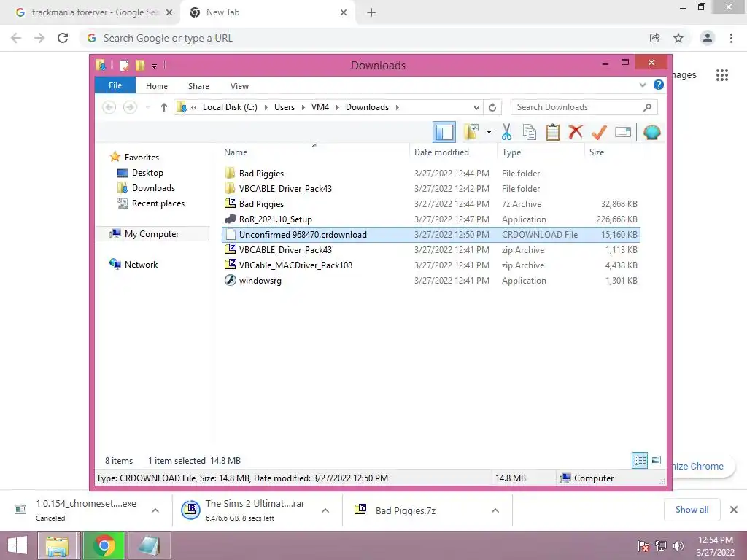Open the Bad Piggies.7z download options arrow
The width and height of the screenshot is (747, 560).
click(x=495, y=510)
